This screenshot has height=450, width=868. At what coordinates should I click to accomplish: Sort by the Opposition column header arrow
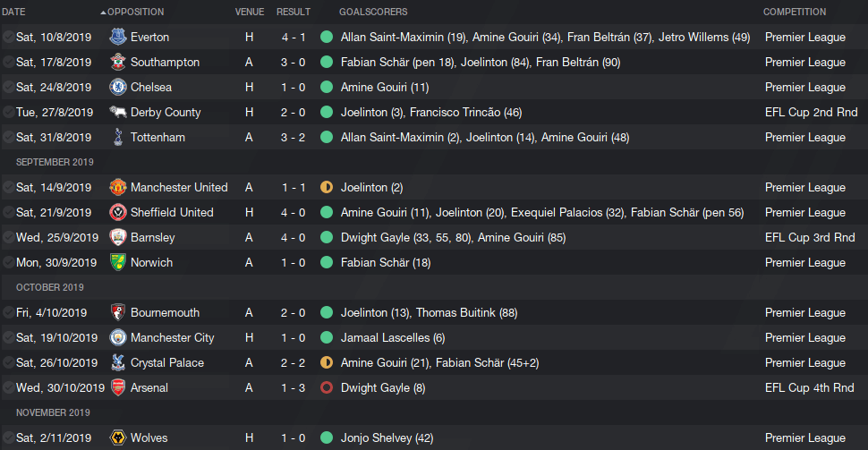[x=103, y=13]
